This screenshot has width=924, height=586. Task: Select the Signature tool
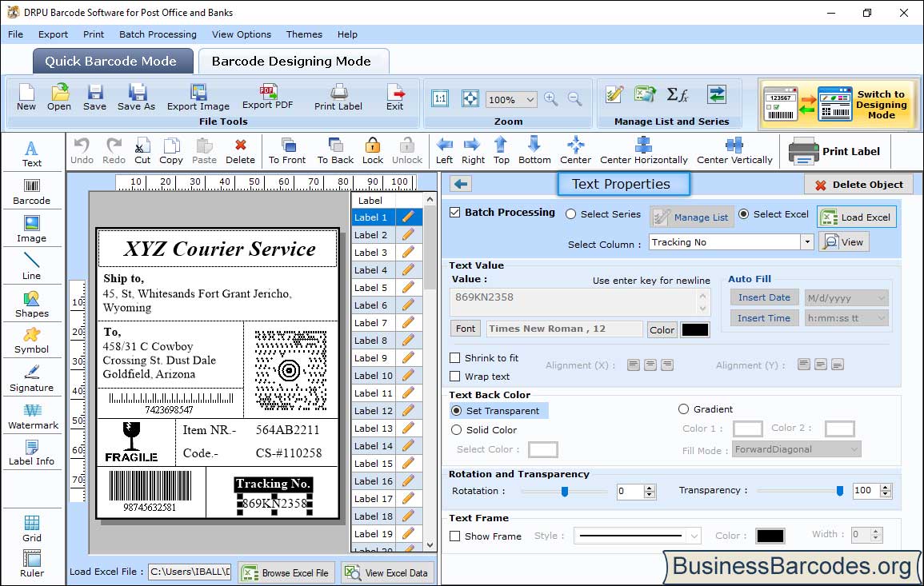[x=32, y=379]
